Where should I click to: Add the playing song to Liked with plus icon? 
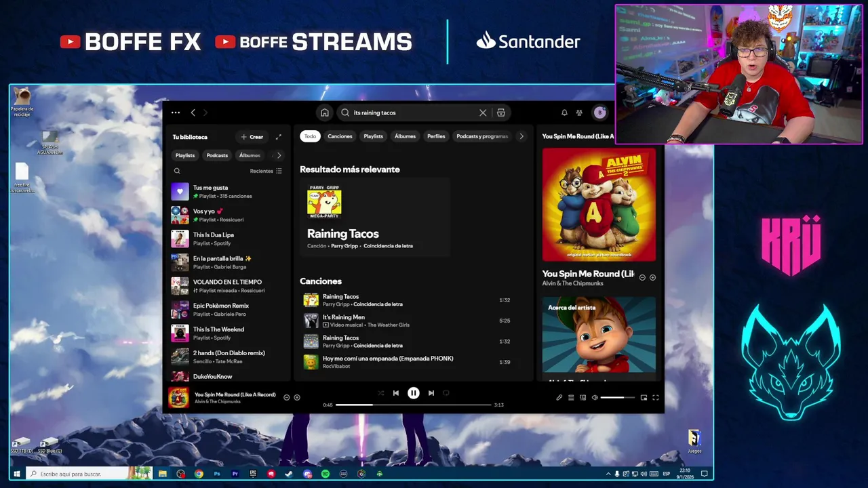pyautogui.click(x=297, y=398)
